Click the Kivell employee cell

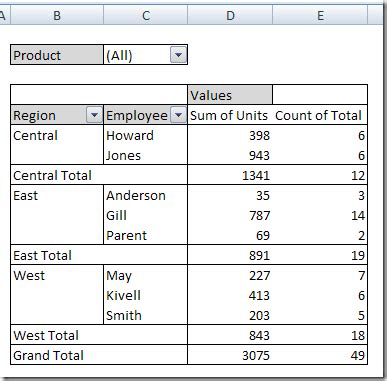146,295
